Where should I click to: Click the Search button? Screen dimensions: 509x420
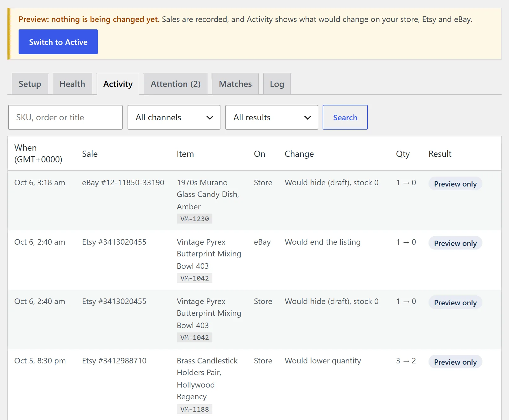tap(345, 117)
